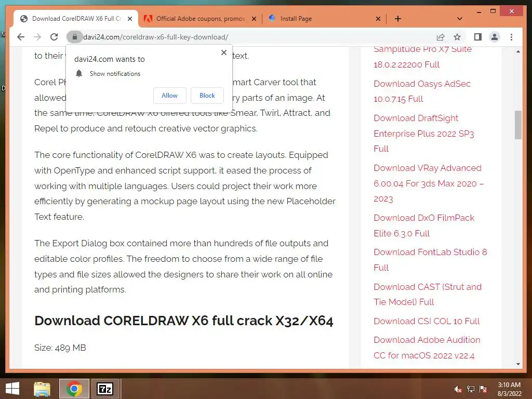Reload the page with the refresh icon
Viewport: 532px width, 399px height.
click(x=54, y=37)
